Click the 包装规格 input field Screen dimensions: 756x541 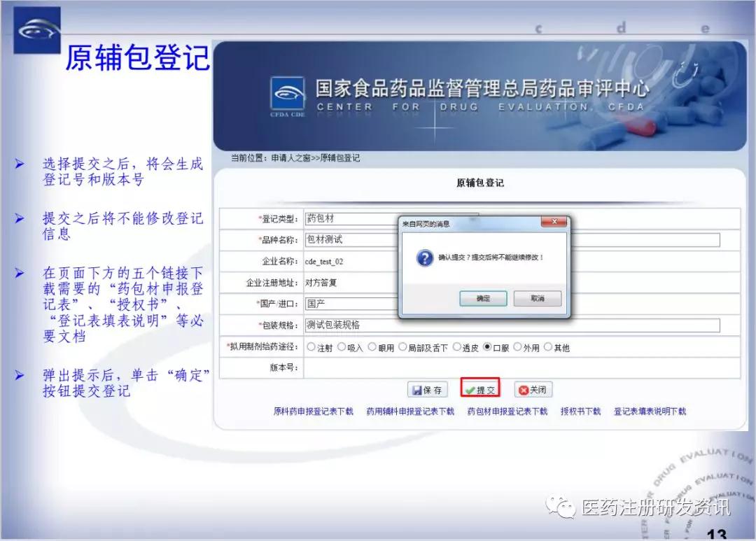pos(512,325)
